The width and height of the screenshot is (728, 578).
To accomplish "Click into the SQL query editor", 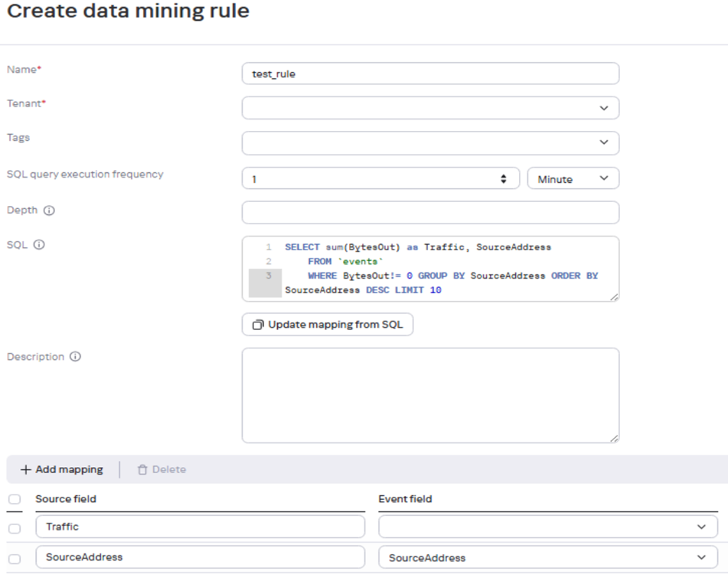I will 430,269.
